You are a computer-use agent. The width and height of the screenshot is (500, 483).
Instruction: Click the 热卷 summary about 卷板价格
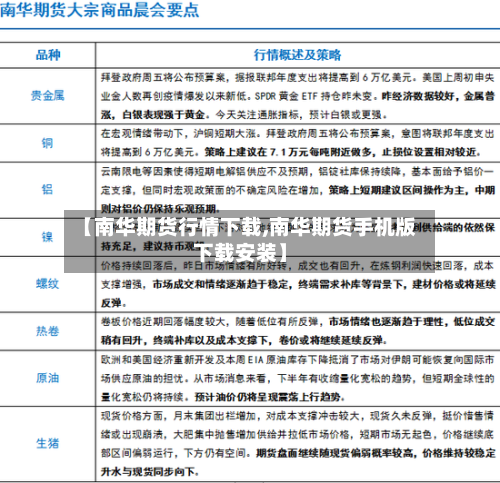point(298,331)
